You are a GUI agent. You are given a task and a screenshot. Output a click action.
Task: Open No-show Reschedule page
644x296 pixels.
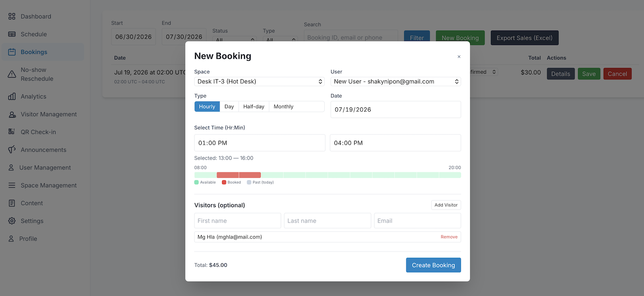tap(37, 74)
